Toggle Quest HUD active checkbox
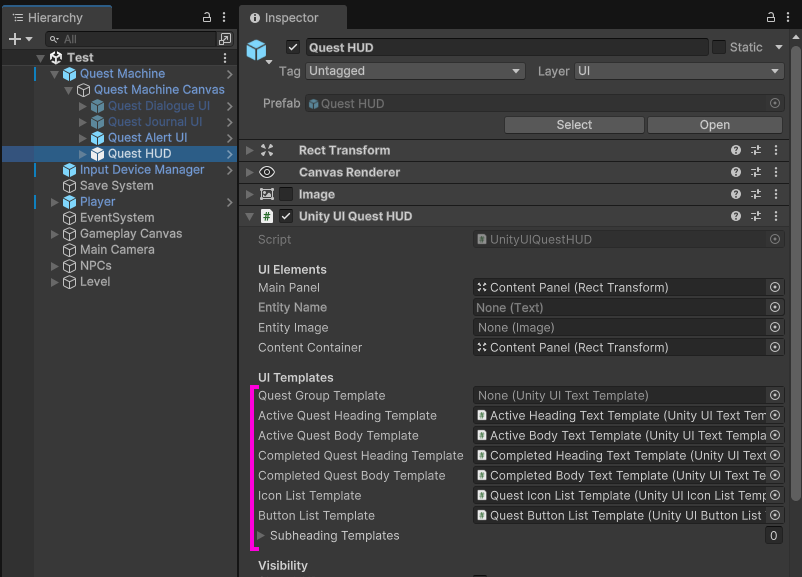The image size is (802, 577). pyautogui.click(x=293, y=48)
